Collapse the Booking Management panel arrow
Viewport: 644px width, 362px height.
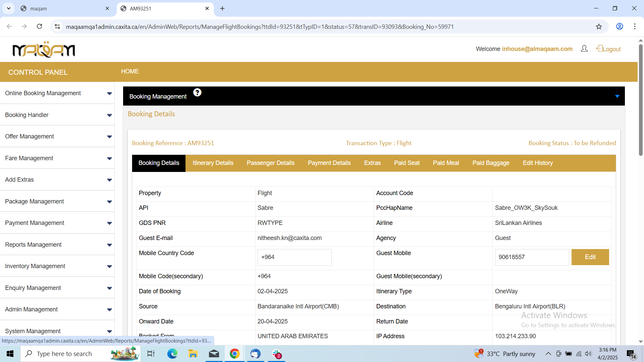617,96
